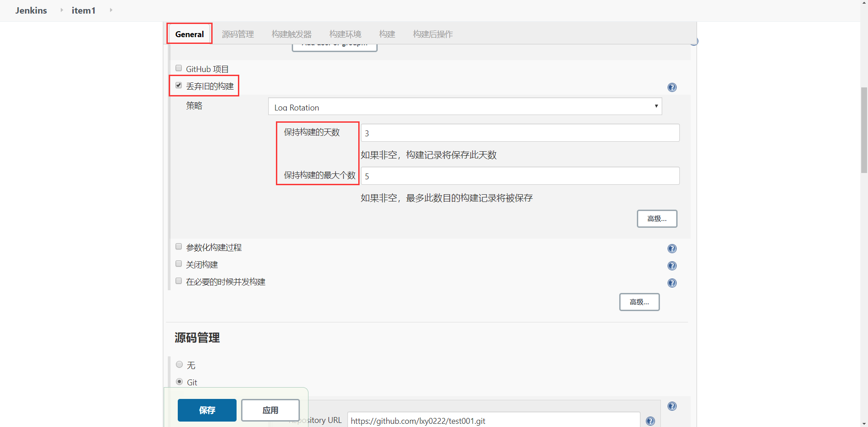This screenshot has height=427, width=868.
Task: Open help for parameterized build option
Action: 672,249
